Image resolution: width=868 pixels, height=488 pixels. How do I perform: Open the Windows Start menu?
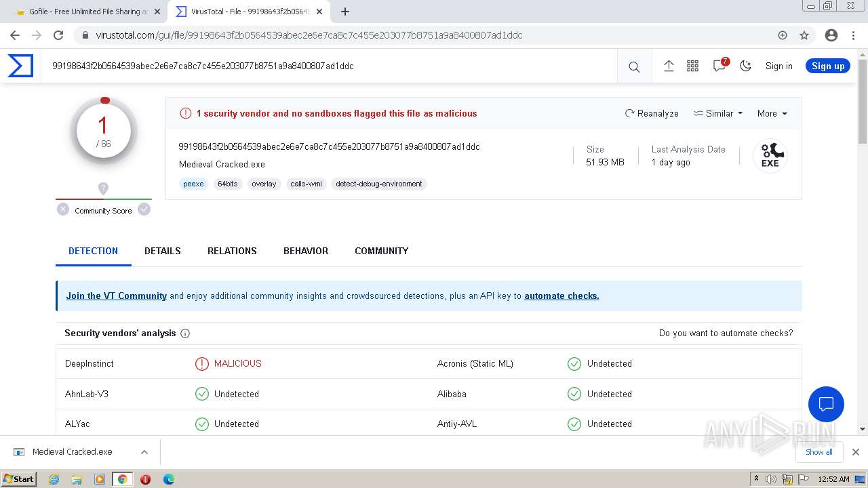click(x=19, y=479)
